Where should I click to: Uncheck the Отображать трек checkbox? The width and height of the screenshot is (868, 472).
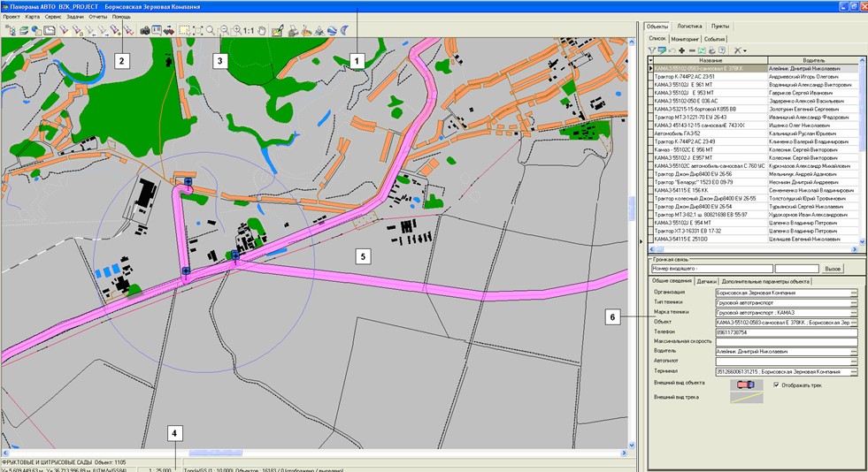777,384
